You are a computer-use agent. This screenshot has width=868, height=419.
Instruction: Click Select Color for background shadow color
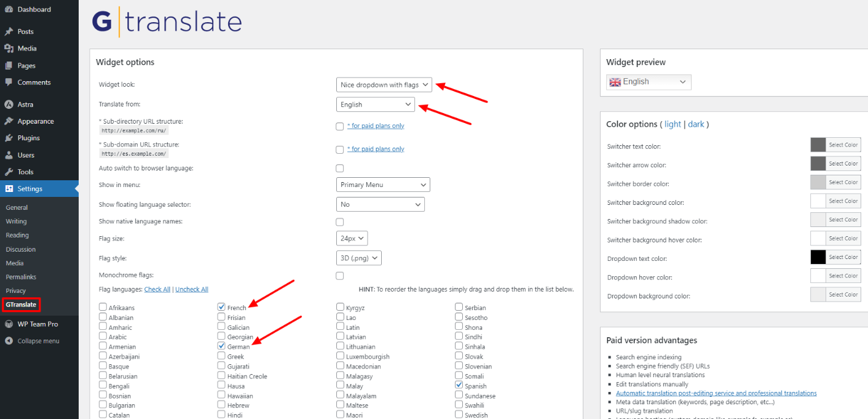[x=843, y=220]
